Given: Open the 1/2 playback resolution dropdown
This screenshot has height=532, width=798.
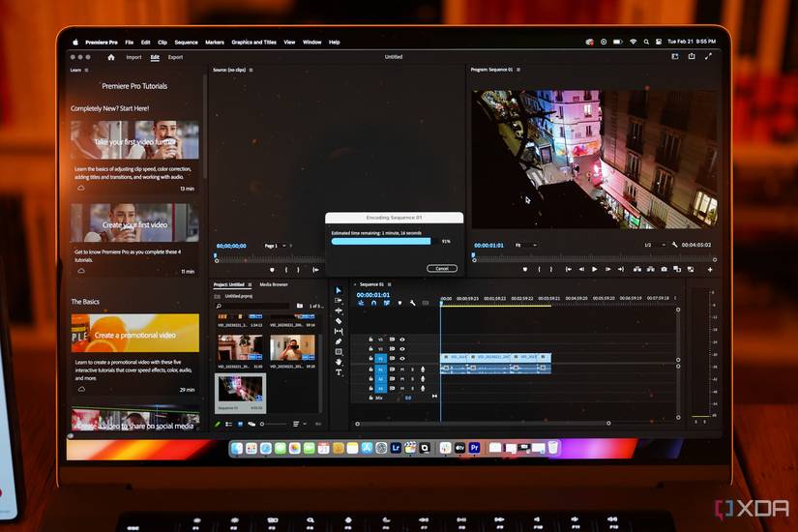Looking at the screenshot, I should [655, 245].
